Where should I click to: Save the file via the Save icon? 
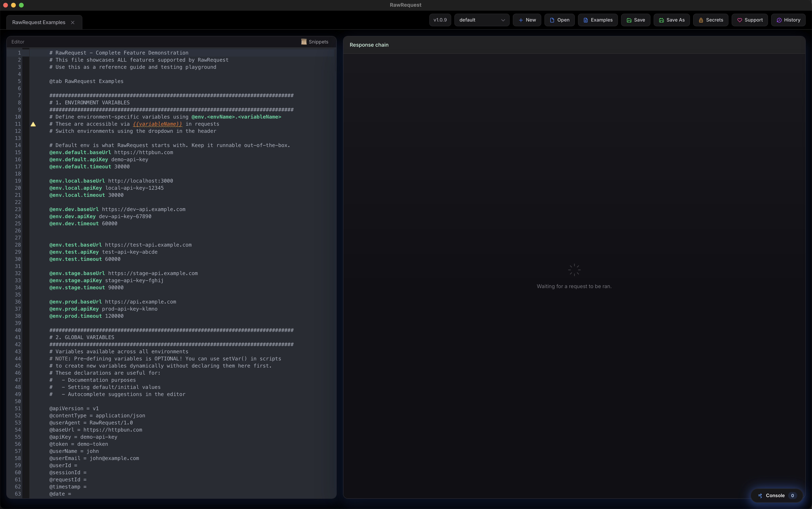pos(629,20)
